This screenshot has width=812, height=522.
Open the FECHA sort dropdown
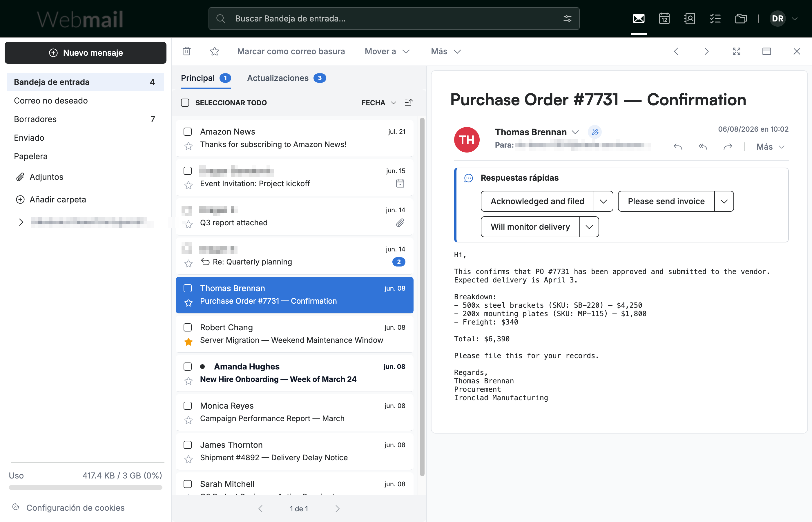coord(378,103)
